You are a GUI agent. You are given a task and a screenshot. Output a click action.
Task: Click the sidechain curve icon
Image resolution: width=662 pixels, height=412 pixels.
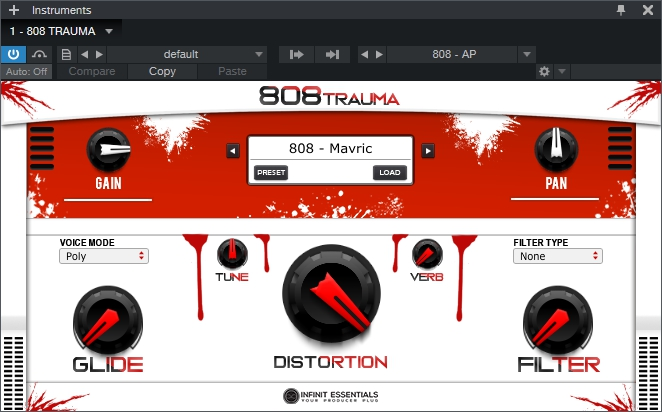[x=39, y=54]
